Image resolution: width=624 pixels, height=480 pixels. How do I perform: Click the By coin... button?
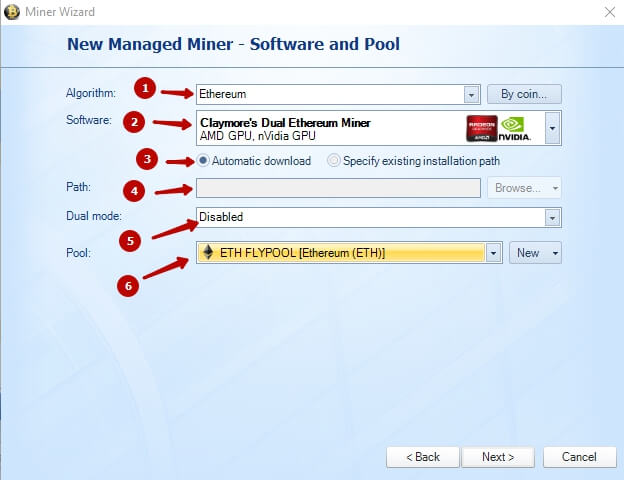pyautogui.click(x=524, y=94)
